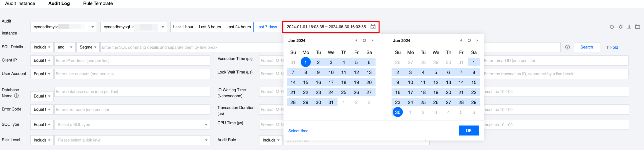Image resolution: width=644 pixels, height=150 pixels.
Task: Click the folder icon at top right
Action: 638,27
